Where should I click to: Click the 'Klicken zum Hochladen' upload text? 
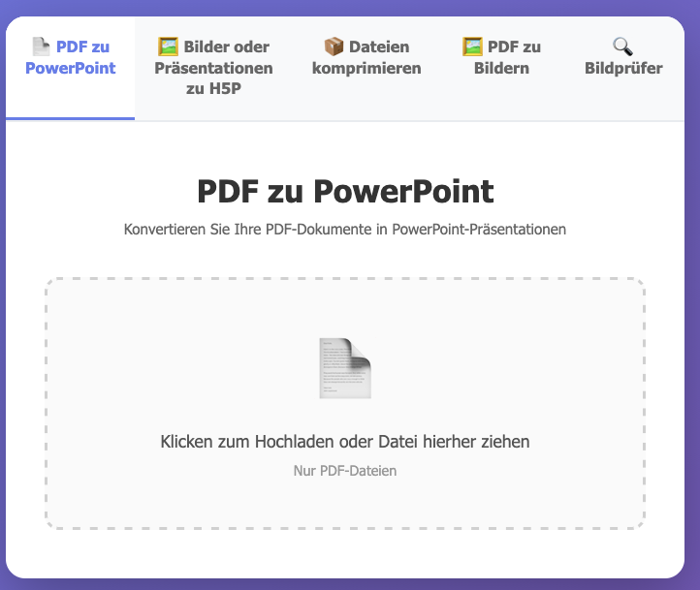point(345,442)
